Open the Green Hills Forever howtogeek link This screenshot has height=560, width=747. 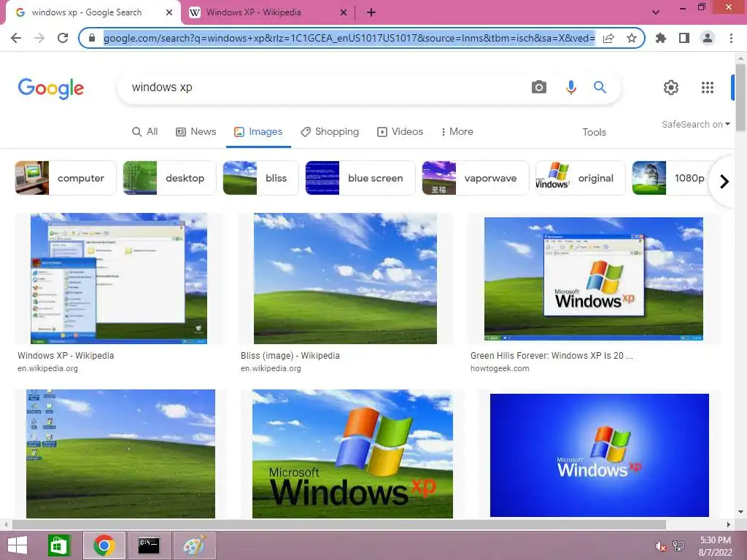click(x=551, y=355)
